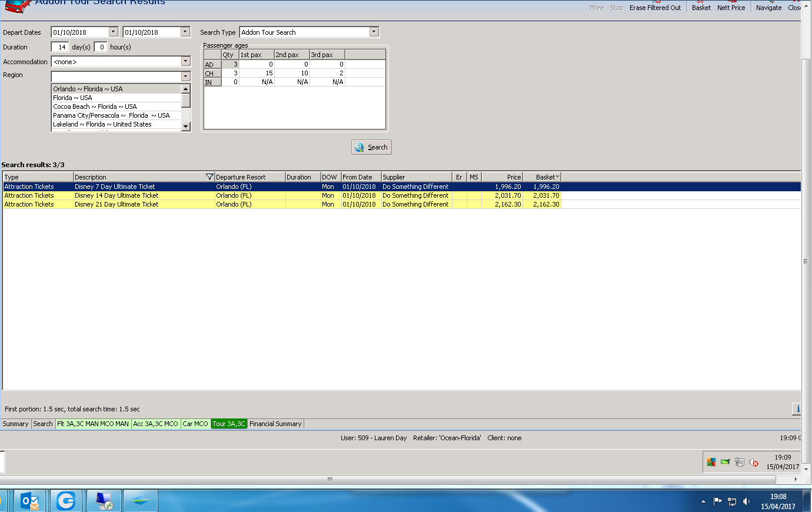Click the CH 2nd pax age cell showing 10
812x512 pixels.
[x=292, y=73]
